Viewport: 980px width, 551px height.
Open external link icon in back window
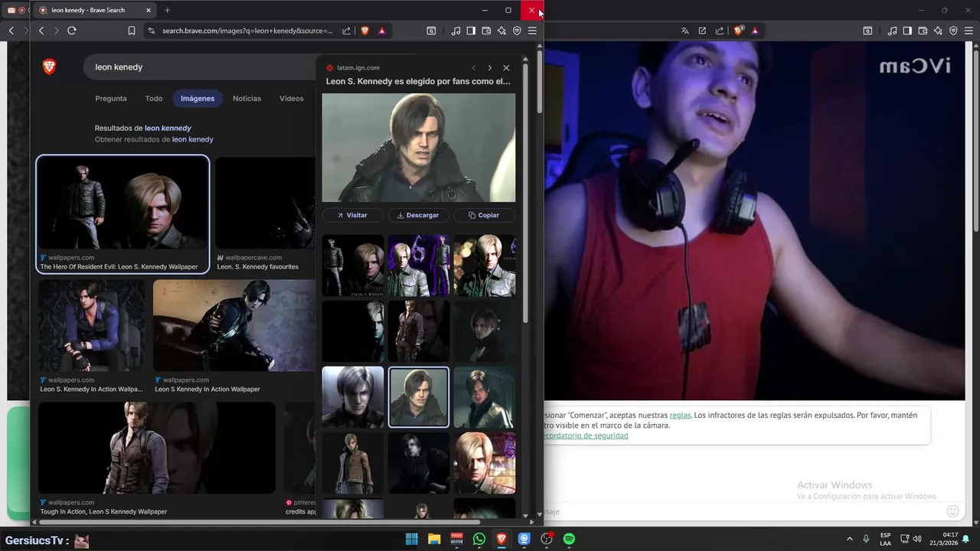pyautogui.click(x=702, y=31)
